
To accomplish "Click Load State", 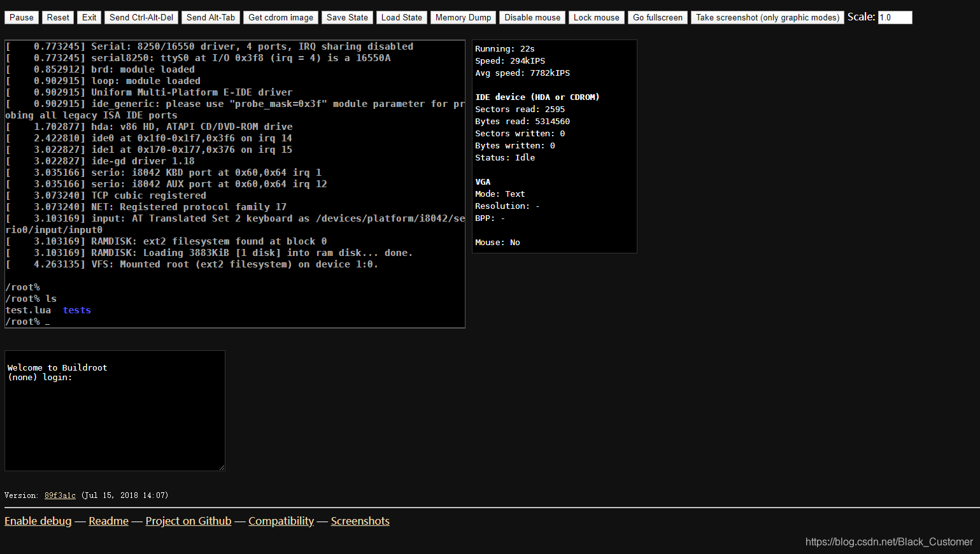I will point(402,17).
